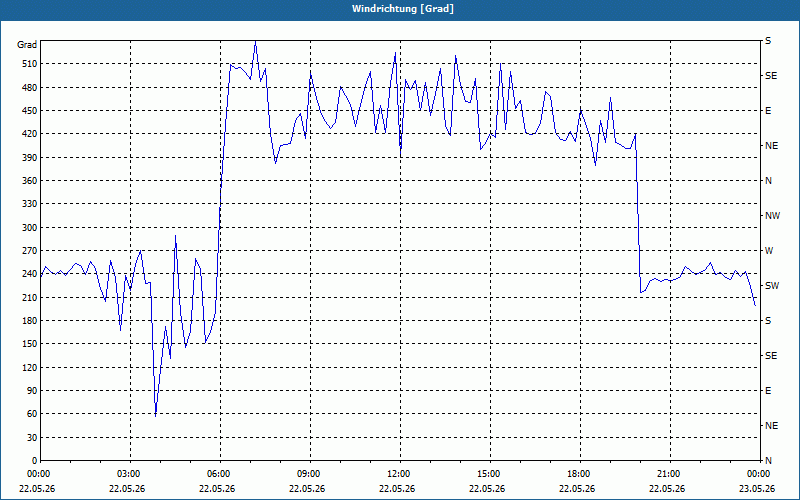Select the 18:00 time axis label

(578, 474)
